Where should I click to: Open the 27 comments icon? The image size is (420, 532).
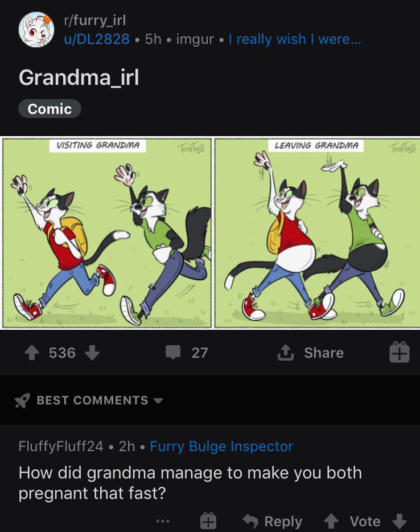click(x=173, y=353)
